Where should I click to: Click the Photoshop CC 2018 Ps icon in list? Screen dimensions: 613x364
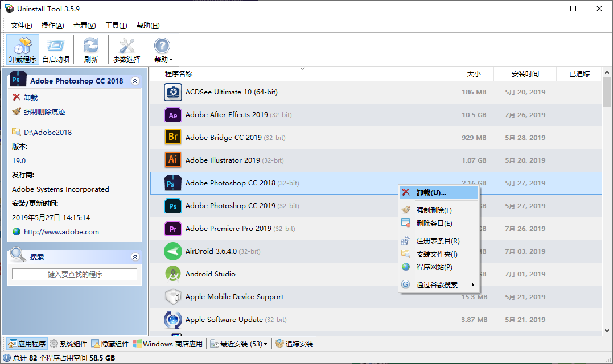pyautogui.click(x=173, y=183)
